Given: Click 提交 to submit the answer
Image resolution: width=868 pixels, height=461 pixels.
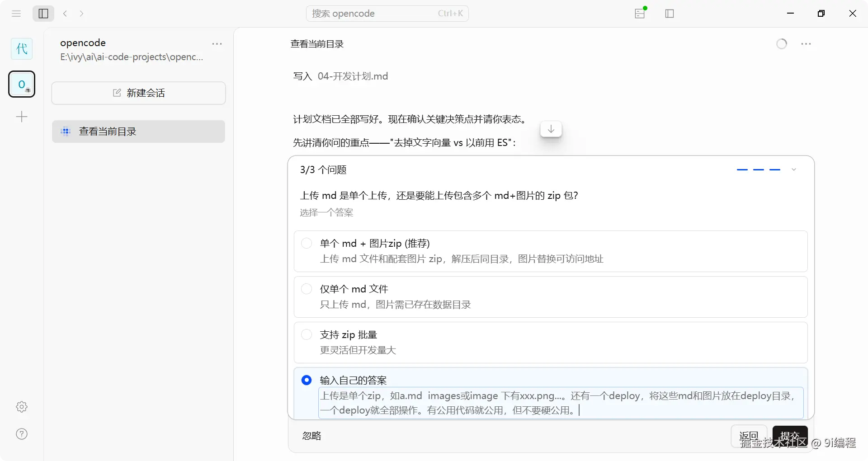Looking at the screenshot, I should coord(790,436).
